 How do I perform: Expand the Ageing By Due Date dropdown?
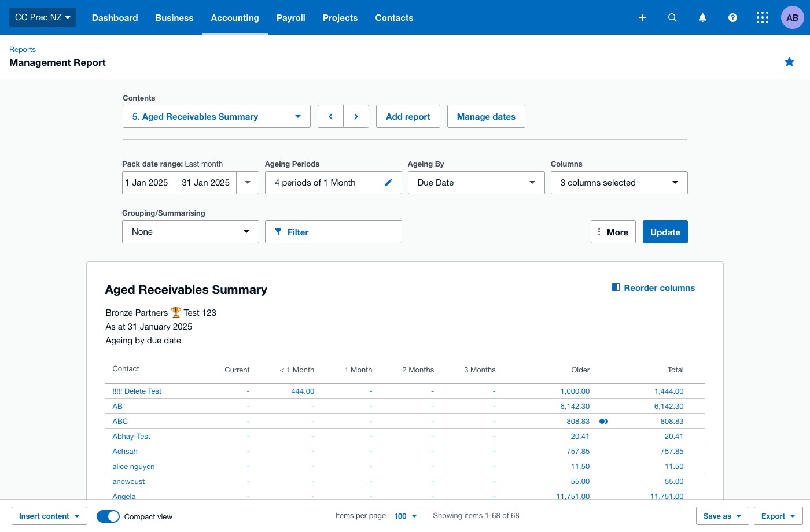click(x=476, y=183)
